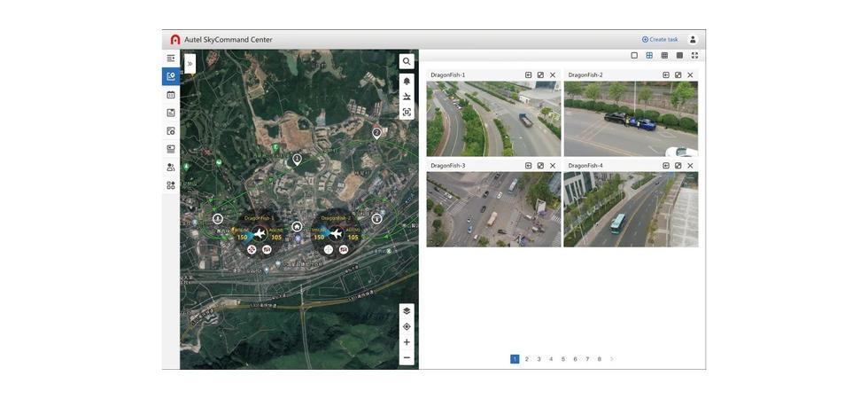The height and width of the screenshot is (399, 868).
Task: Close DragonFish-3 video feed
Action: point(553,165)
